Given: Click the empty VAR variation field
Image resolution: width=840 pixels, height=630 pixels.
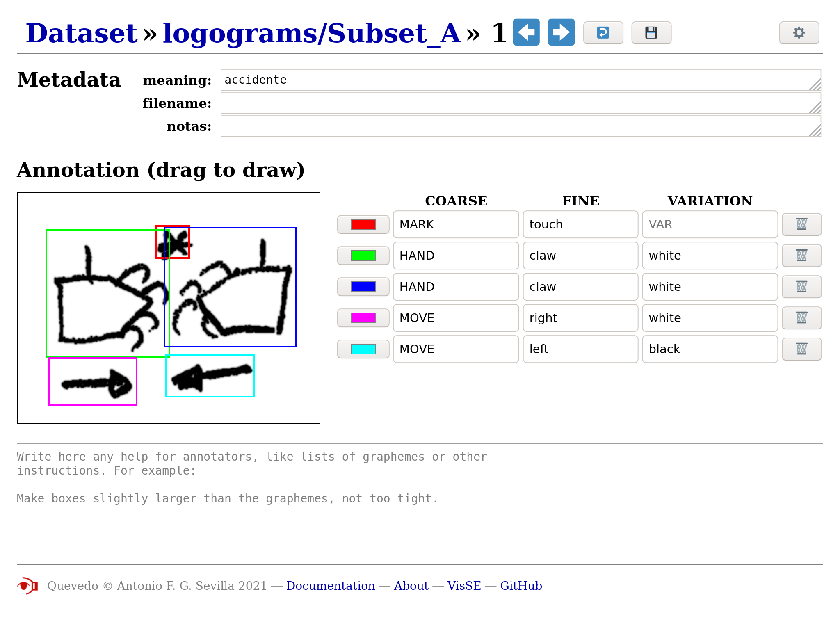Looking at the screenshot, I should click(709, 224).
